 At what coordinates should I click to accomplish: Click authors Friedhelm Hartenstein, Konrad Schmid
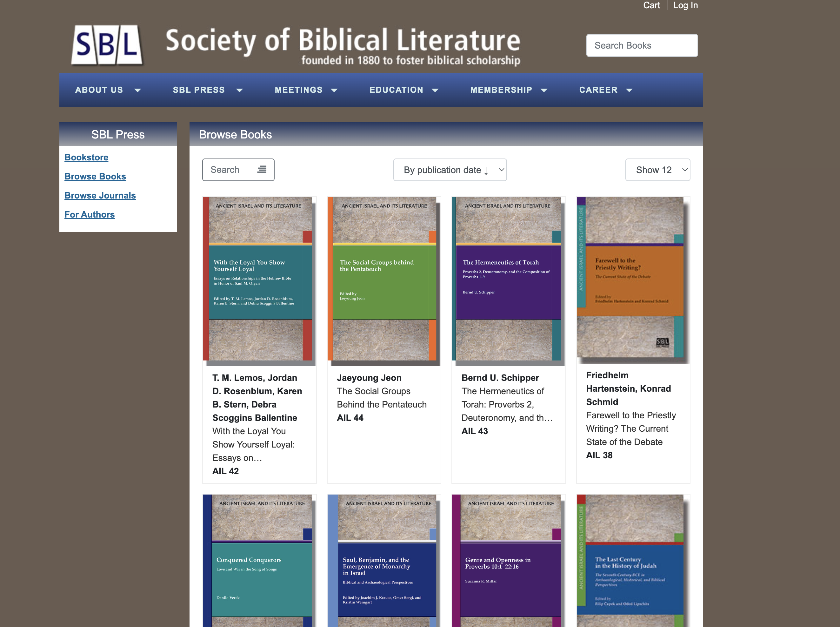pyautogui.click(x=628, y=388)
